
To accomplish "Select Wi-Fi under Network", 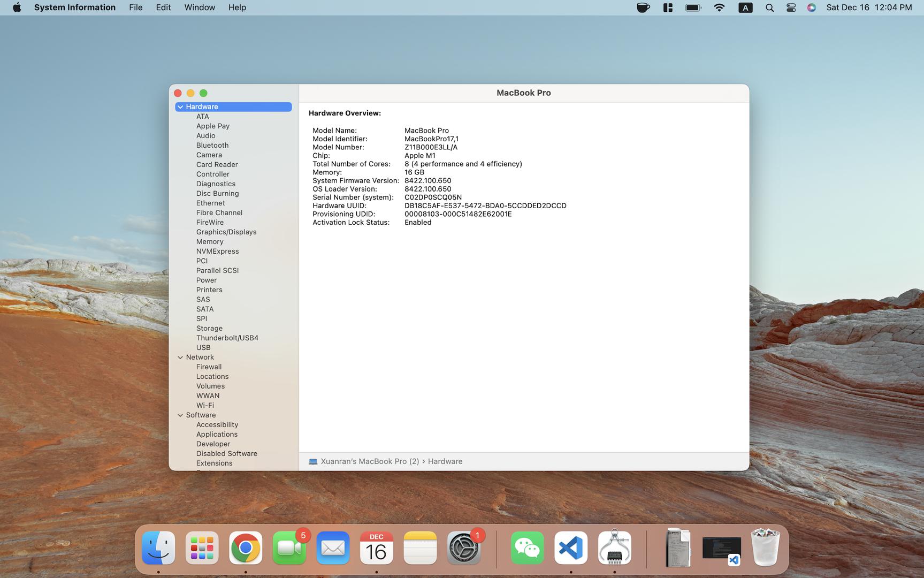I will click(205, 406).
